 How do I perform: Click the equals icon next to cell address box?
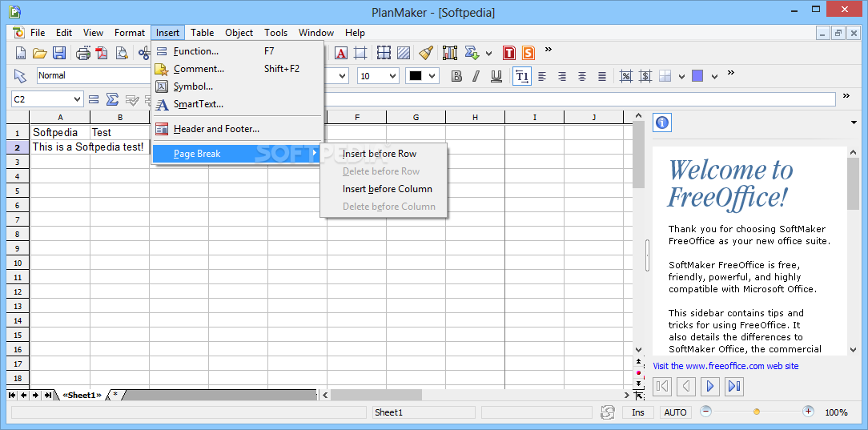click(94, 99)
